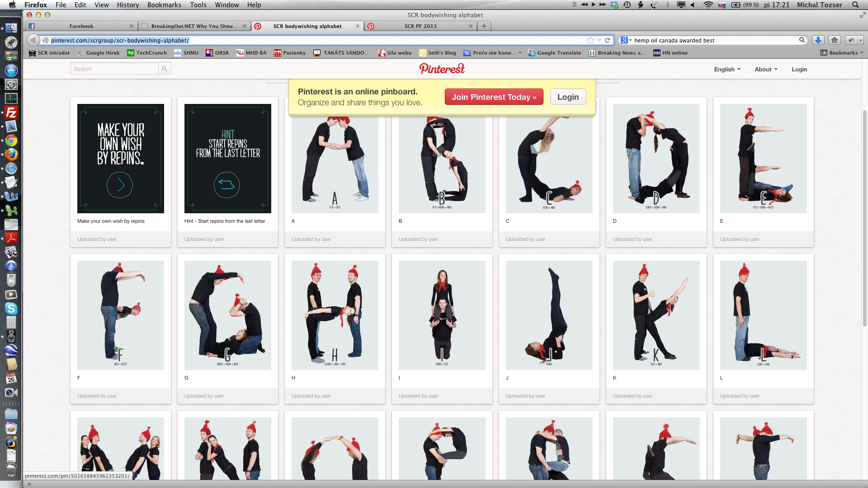Open the volume control in menu bar

(x=693, y=5)
